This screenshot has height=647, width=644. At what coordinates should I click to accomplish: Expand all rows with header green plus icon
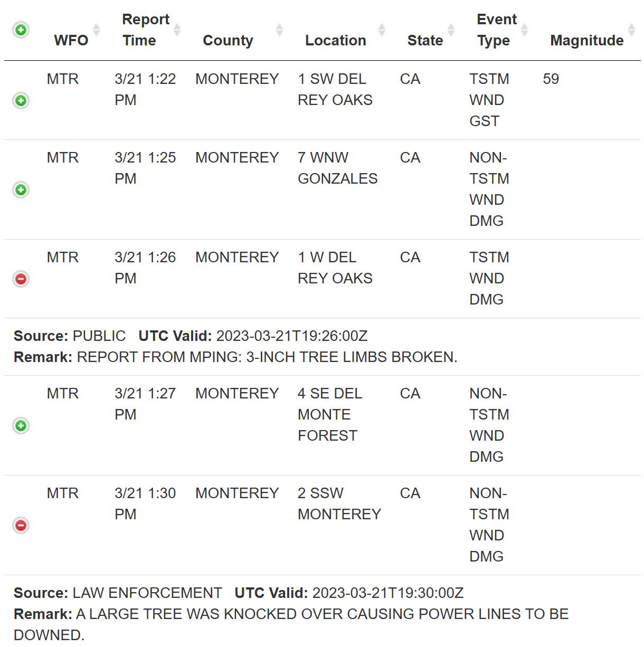(x=21, y=30)
